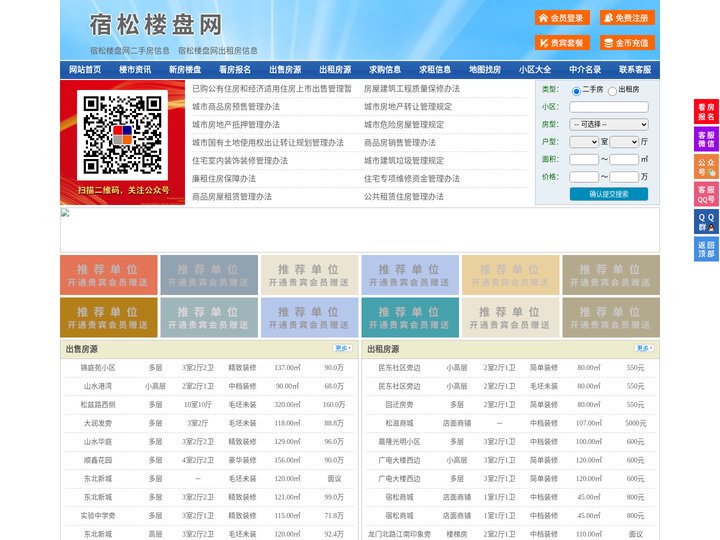Click the orange 公众号 sidebar button
This screenshot has height=540, width=720.
[x=706, y=167]
